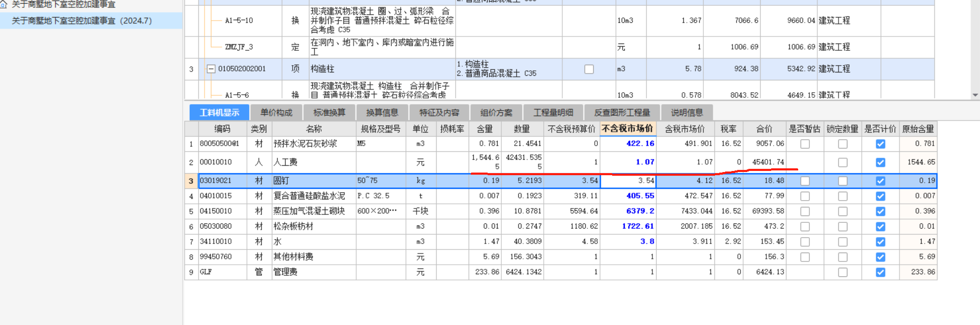Select the A1-5-6 quota row code
This screenshot has width=980, height=325.
[237, 95]
